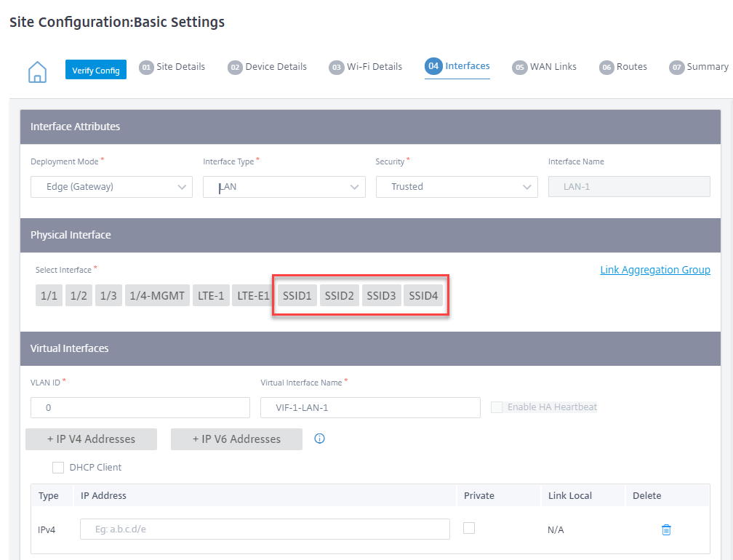
Task: Open the Security dropdown showing Trusted
Action: pos(457,187)
